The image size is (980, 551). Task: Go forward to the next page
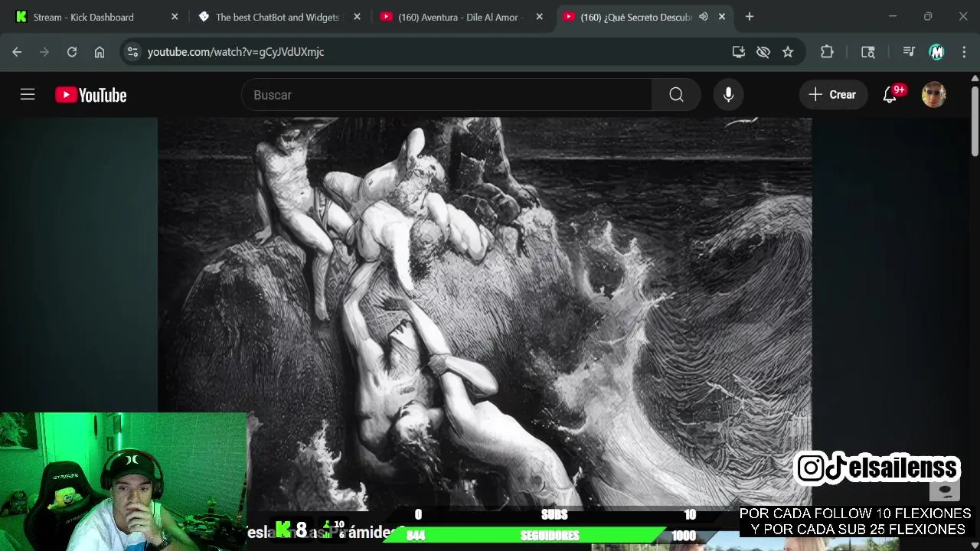44,52
